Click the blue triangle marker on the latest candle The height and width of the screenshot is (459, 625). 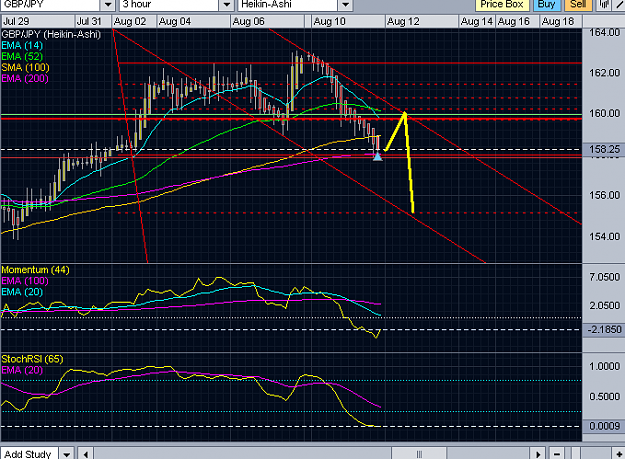tap(377, 157)
